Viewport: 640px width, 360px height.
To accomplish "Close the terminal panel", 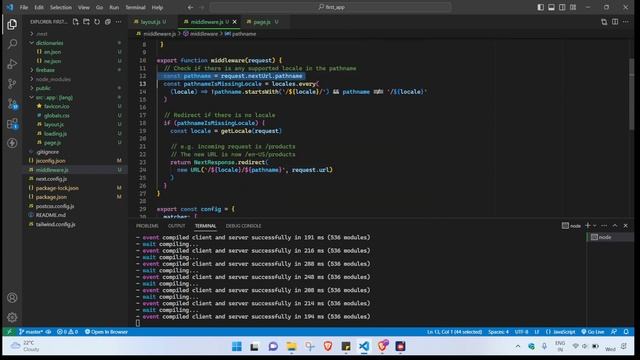I will [x=626, y=226].
